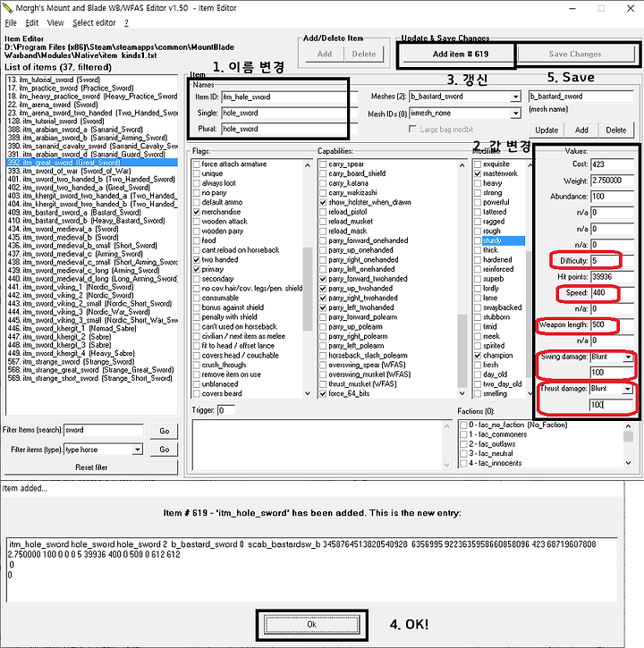
Task: Click the Filter Items search field
Action: pos(104,430)
